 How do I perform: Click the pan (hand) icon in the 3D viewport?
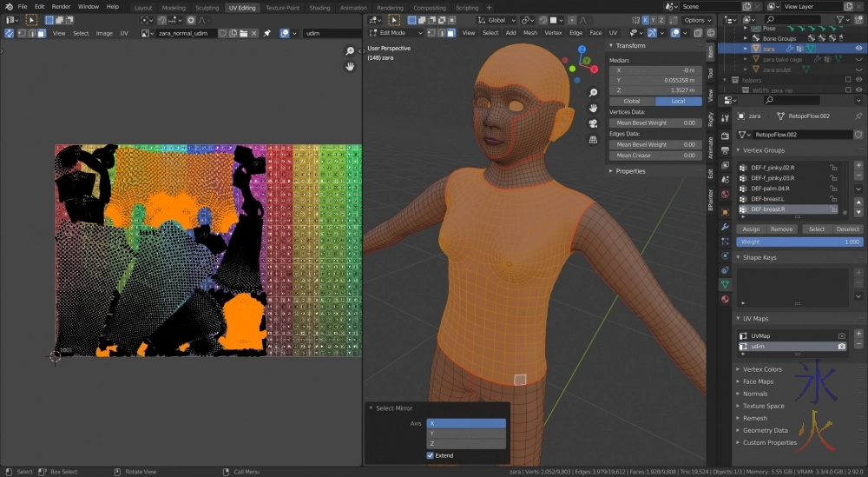click(593, 108)
